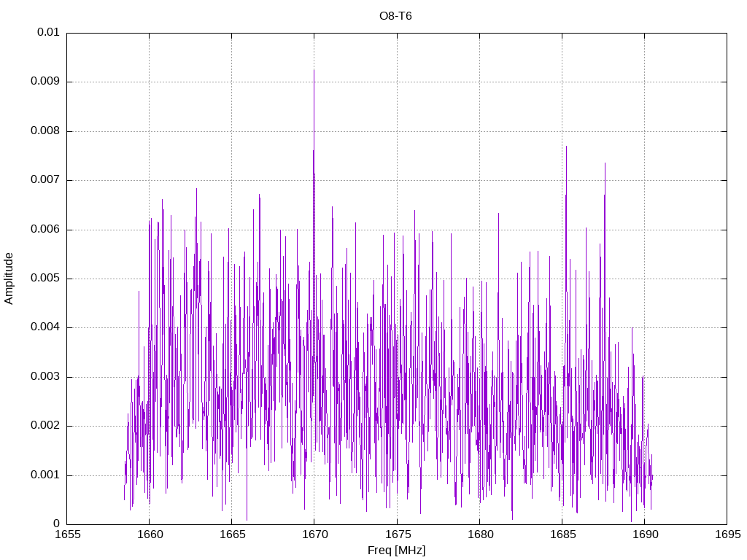747x560 pixels.
Task: Click the y-axis tick label 0.002
Action: [x=45, y=426]
